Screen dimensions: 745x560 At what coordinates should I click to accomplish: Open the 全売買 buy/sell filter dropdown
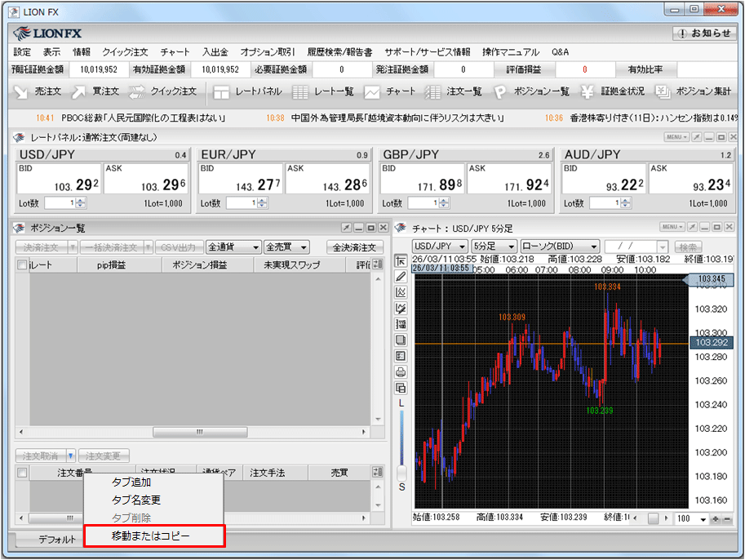click(286, 247)
